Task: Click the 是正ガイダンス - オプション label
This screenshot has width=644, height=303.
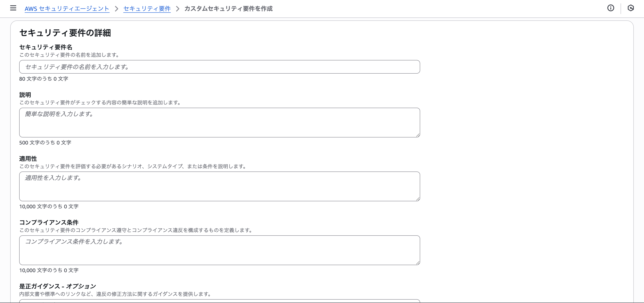Action: (57, 286)
